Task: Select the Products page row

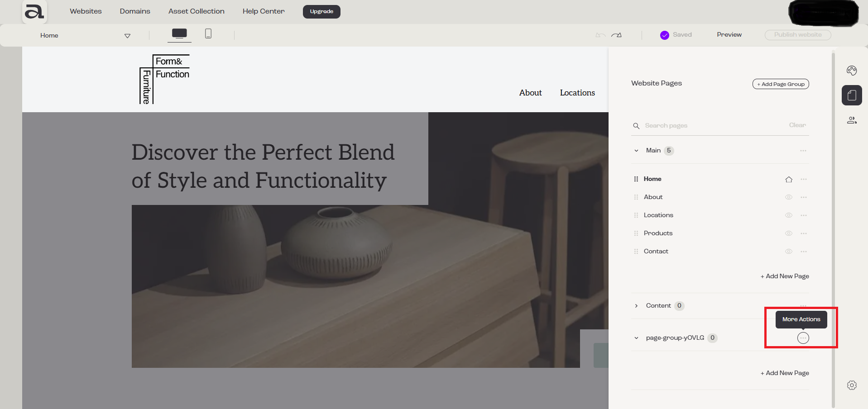Action: pyautogui.click(x=720, y=233)
